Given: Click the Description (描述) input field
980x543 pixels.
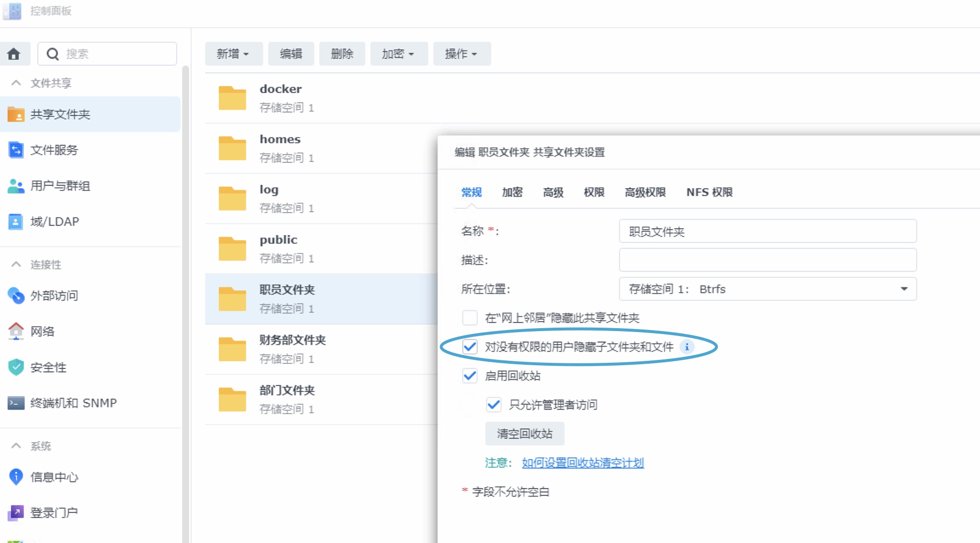Looking at the screenshot, I should (768, 260).
